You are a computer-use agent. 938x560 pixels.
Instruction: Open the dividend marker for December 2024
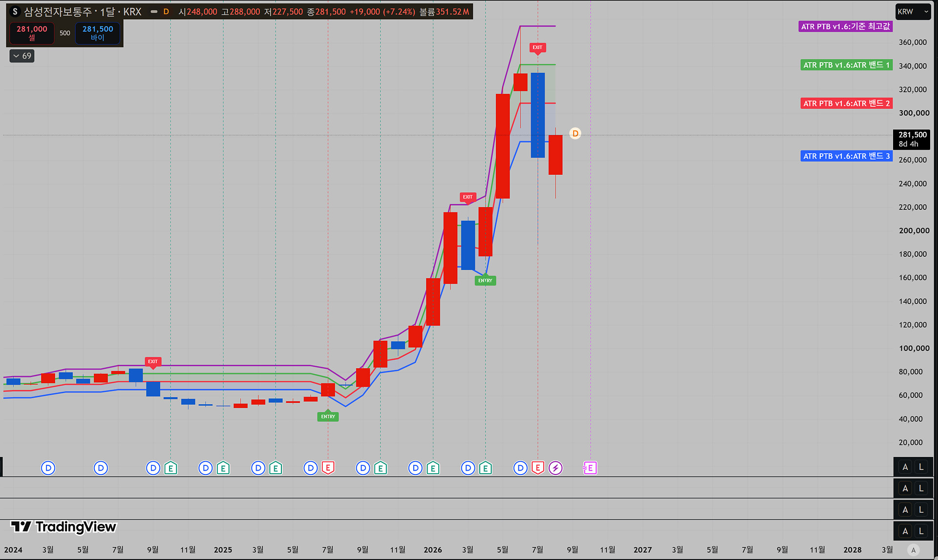point(206,468)
